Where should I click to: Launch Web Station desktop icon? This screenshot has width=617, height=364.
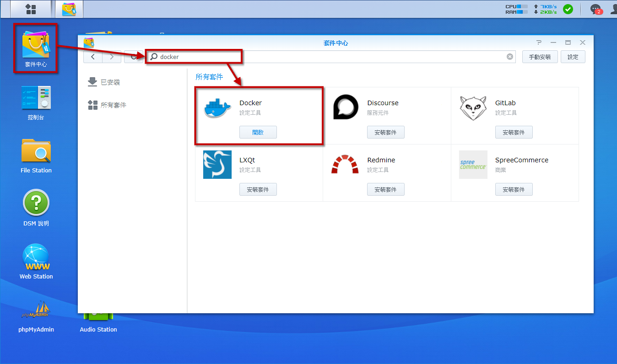pyautogui.click(x=36, y=262)
